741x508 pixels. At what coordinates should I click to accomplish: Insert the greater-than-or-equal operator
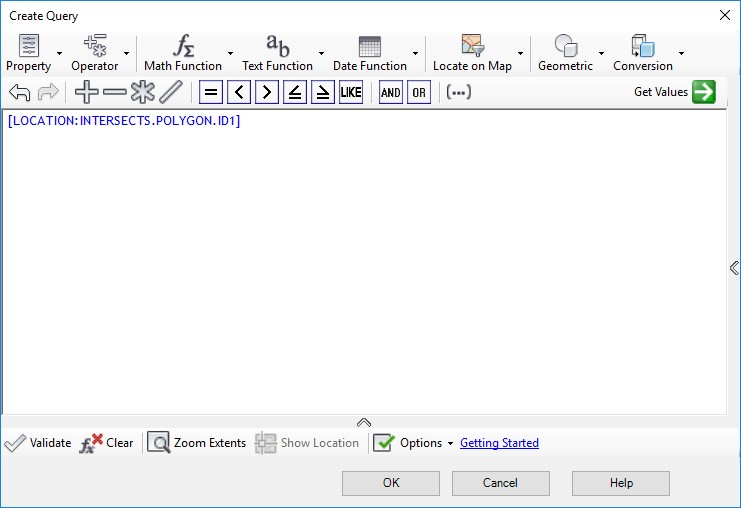[323, 92]
